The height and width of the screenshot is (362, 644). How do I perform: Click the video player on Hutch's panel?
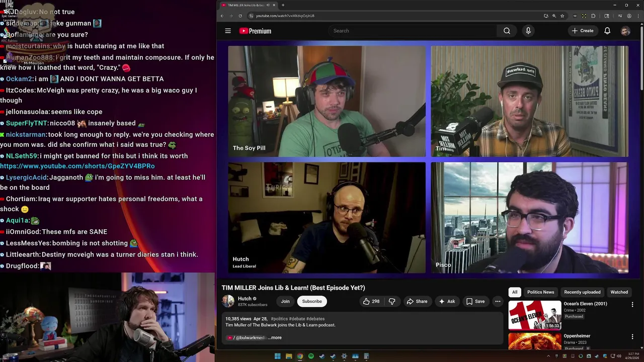click(x=327, y=218)
